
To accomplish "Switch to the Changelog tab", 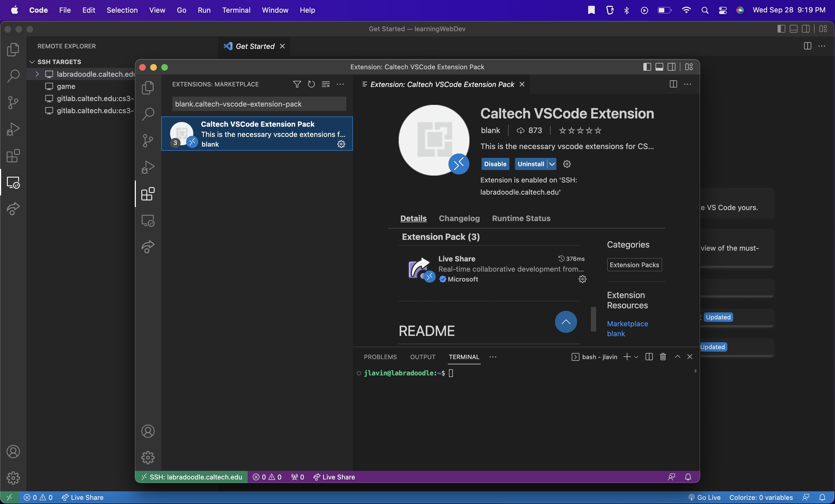I will pos(459,218).
